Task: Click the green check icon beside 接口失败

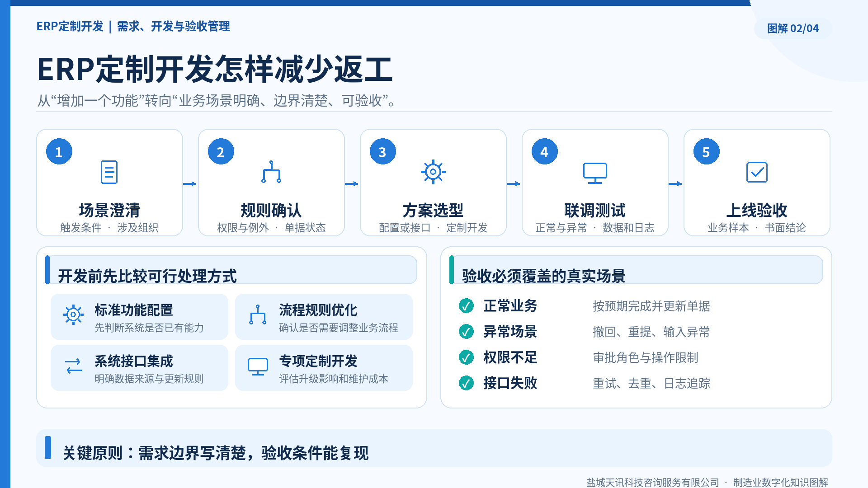Action: [x=466, y=383]
